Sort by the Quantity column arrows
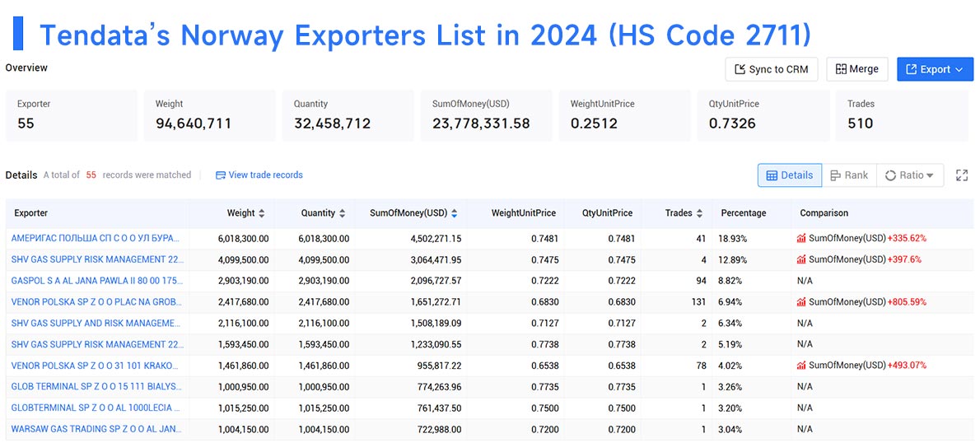 (342, 213)
